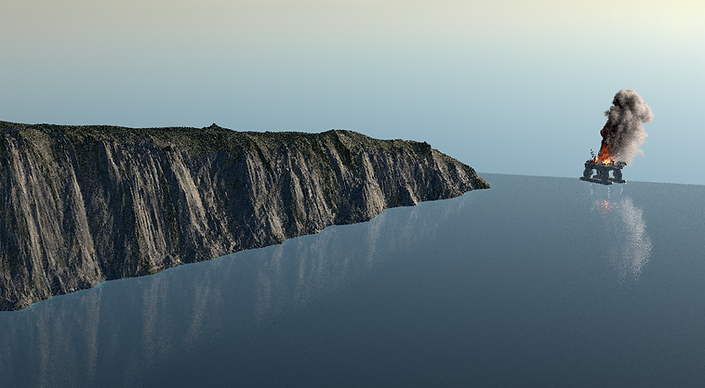Click the burning oil rig platform

pos(603,172)
